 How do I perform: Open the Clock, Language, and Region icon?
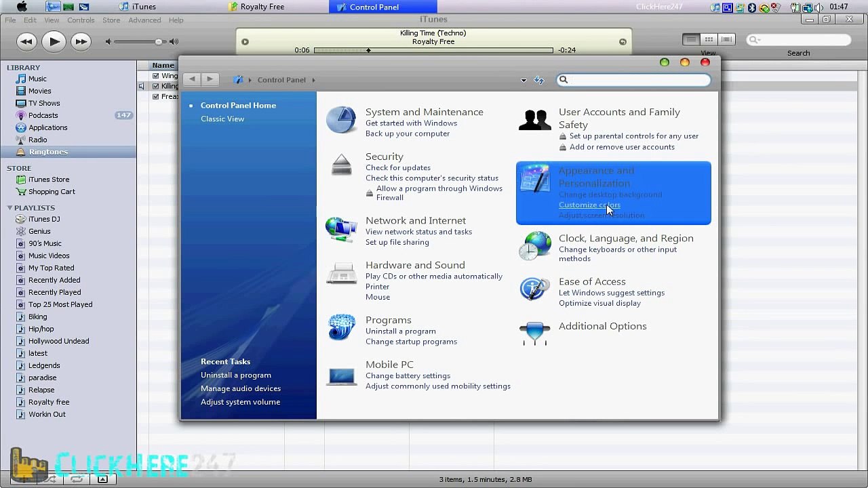tap(535, 245)
